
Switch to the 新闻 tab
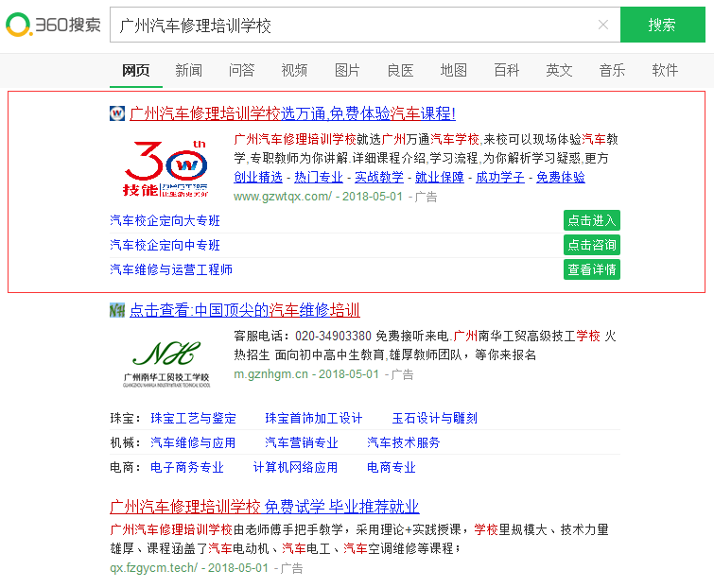[188, 70]
